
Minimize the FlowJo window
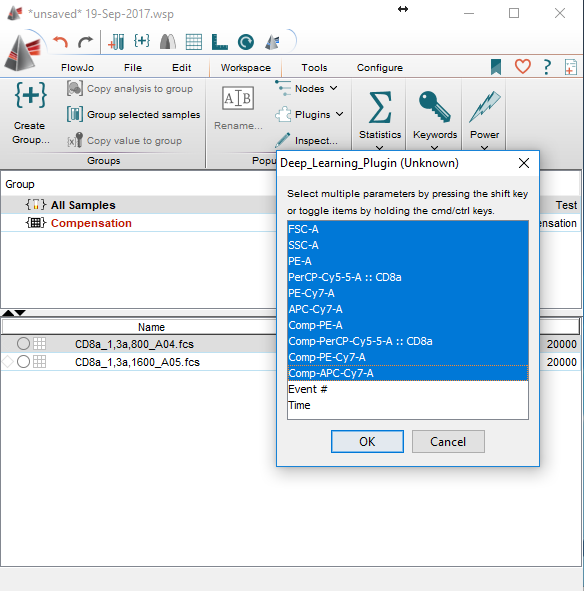[469, 13]
